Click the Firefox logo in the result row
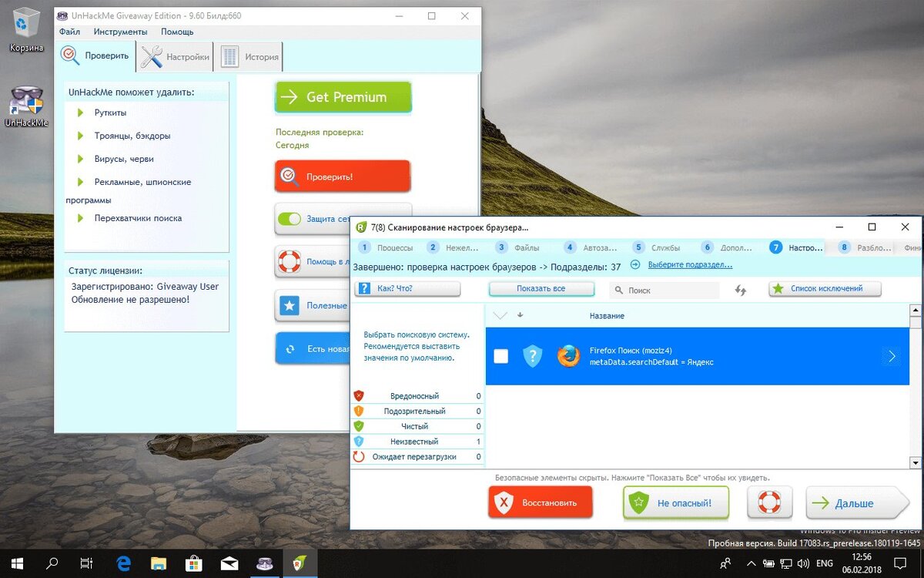924x578 pixels. click(x=568, y=355)
